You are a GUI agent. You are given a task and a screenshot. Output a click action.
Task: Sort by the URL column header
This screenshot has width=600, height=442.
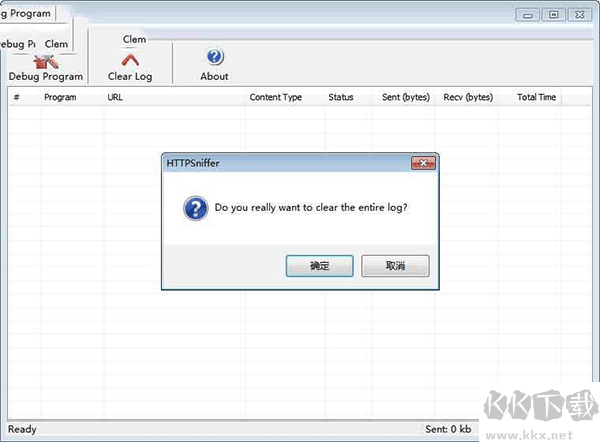(x=115, y=97)
